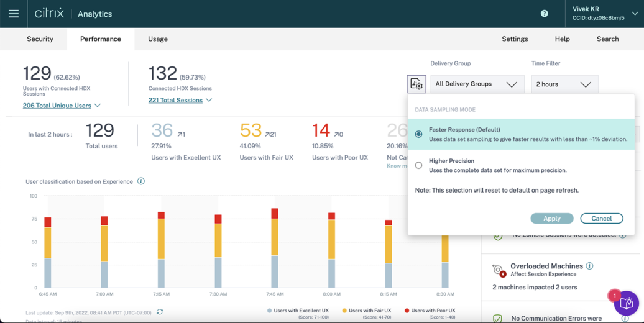This screenshot has height=323, width=644.
Task: Go to the Usage tab
Action: [158, 39]
